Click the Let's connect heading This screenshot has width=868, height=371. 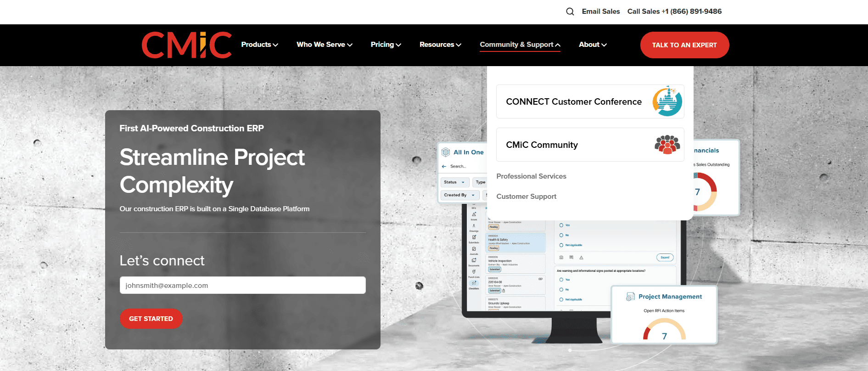[162, 261]
